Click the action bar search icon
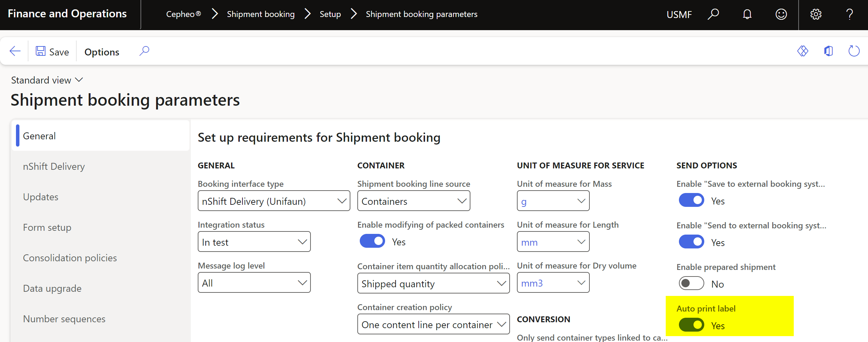This screenshot has height=342, width=868. click(144, 51)
